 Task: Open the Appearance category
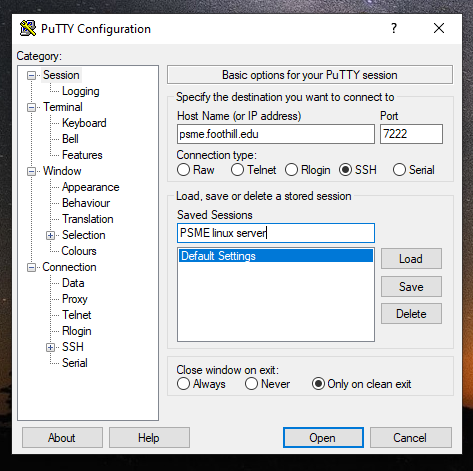(x=91, y=187)
